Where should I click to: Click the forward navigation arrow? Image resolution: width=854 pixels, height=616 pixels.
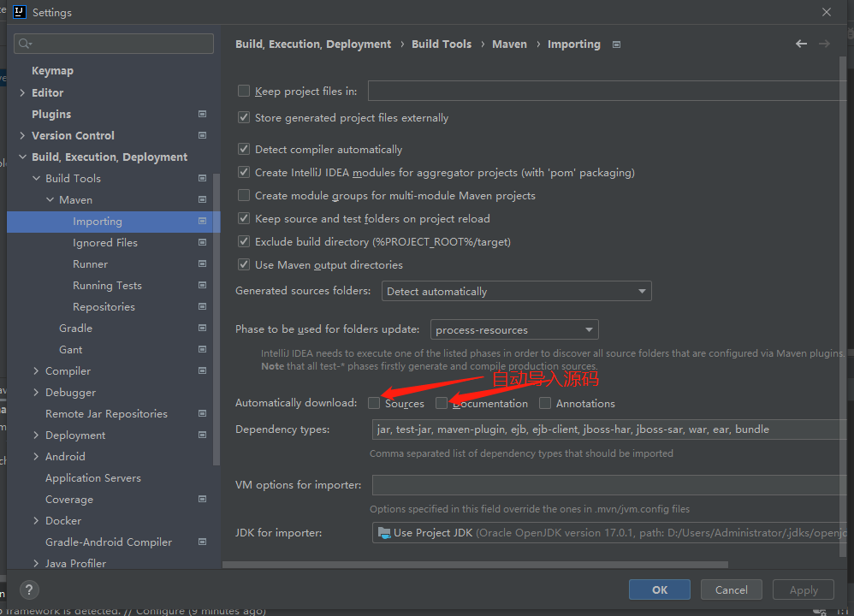coord(824,44)
